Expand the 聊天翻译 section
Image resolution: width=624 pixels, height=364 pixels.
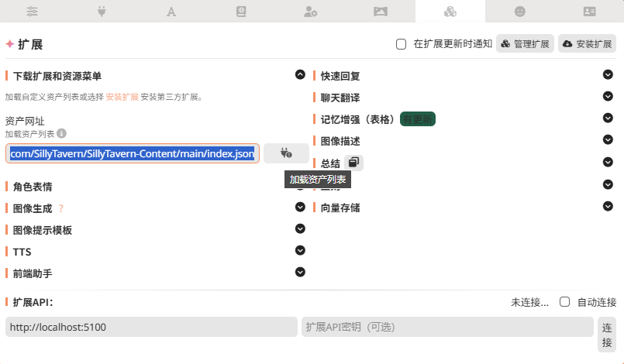click(608, 97)
